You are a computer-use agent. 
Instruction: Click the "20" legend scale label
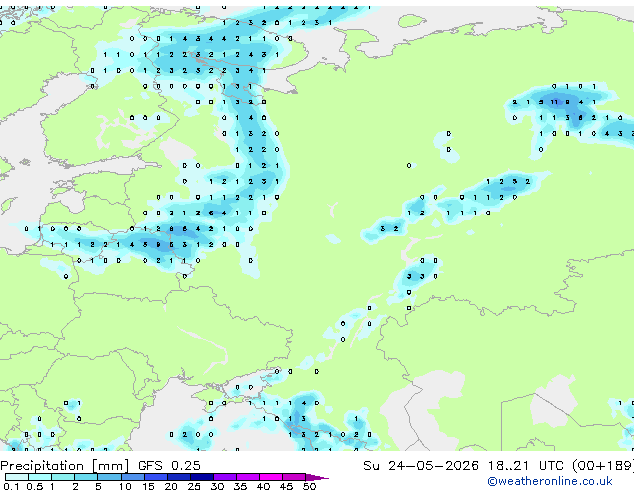pos(171,486)
